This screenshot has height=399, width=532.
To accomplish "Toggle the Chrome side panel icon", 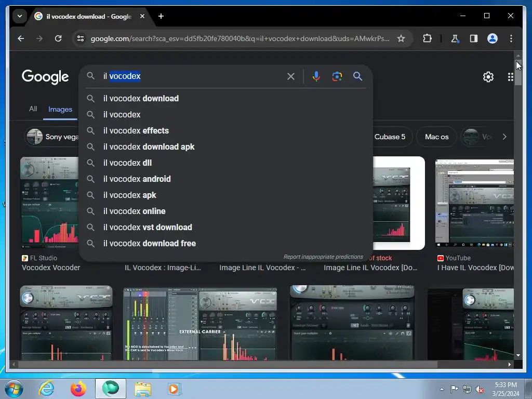I will [x=474, y=38].
